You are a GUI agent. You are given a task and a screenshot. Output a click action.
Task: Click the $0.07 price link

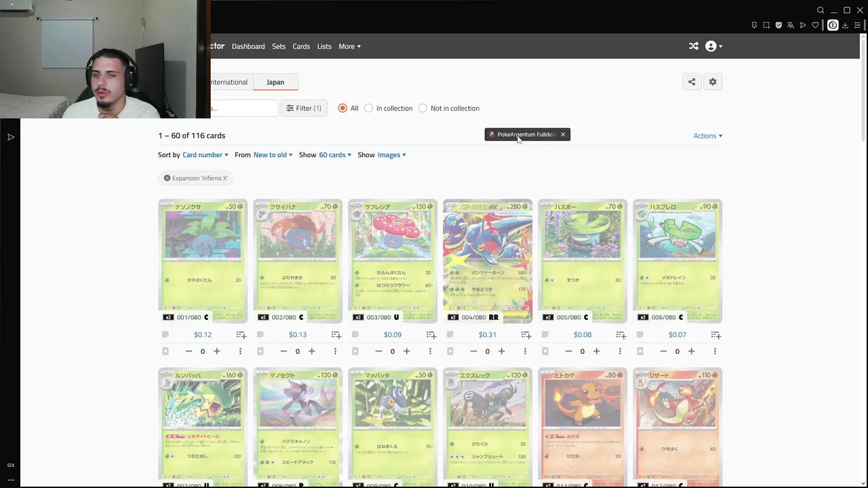tap(677, 335)
